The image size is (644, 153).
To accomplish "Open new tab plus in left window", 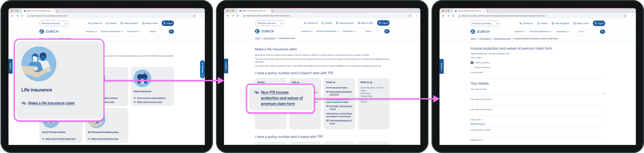I will click(x=57, y=11).
